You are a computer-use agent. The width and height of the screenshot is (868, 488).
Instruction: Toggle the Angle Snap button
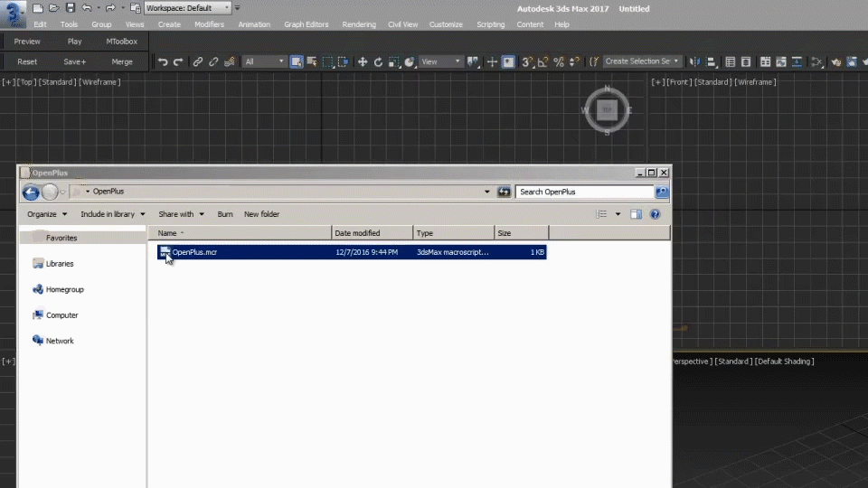tap(543, 62)
